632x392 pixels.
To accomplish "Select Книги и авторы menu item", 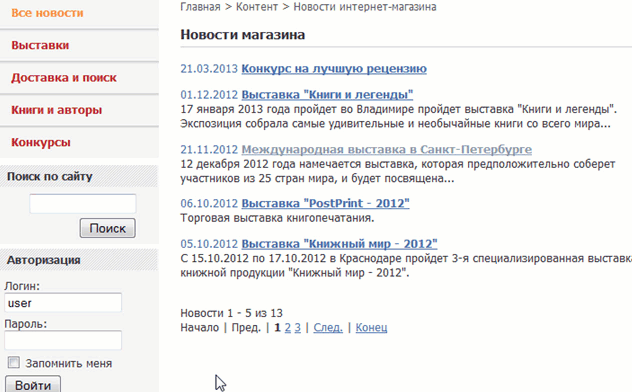I will pos(56,110).
